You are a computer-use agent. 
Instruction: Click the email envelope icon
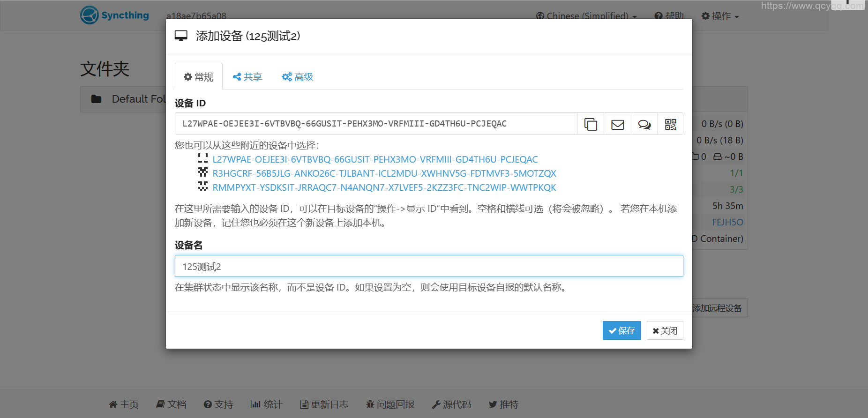pos(617,124)
